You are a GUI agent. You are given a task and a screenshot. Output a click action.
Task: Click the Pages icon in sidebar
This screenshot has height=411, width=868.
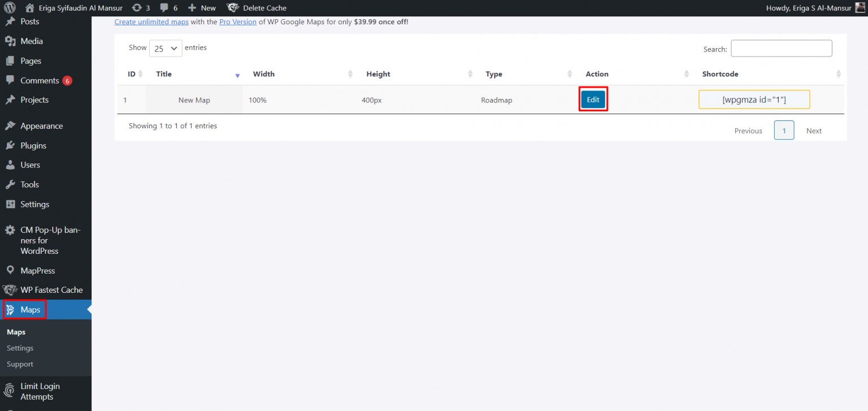tap(10, 61)
